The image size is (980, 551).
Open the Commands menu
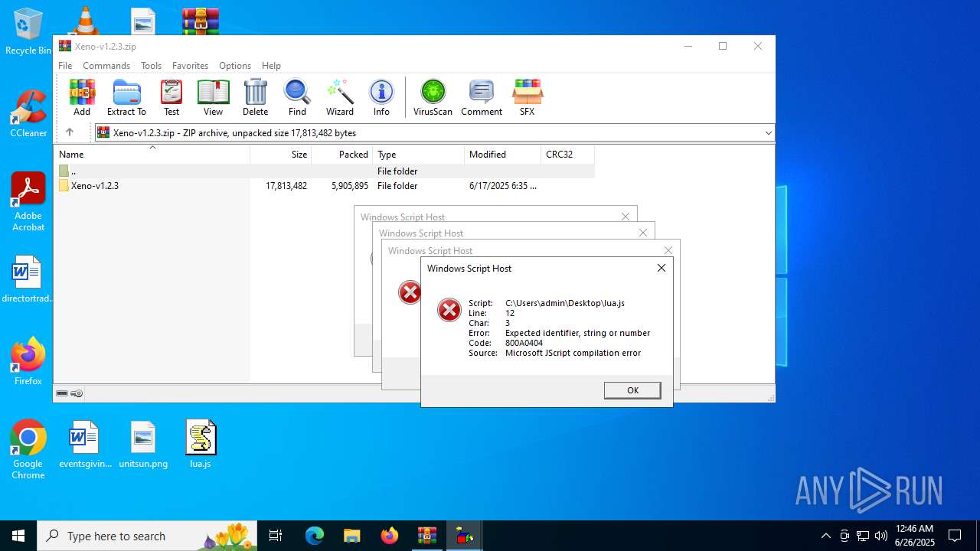[x=106, y=66]
